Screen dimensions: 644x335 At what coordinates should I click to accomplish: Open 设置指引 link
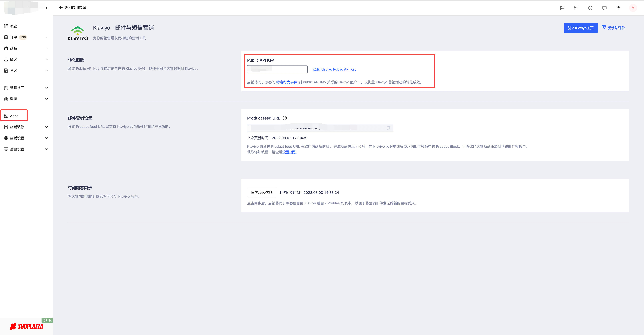pyautogui.click(x=289, y=152)
